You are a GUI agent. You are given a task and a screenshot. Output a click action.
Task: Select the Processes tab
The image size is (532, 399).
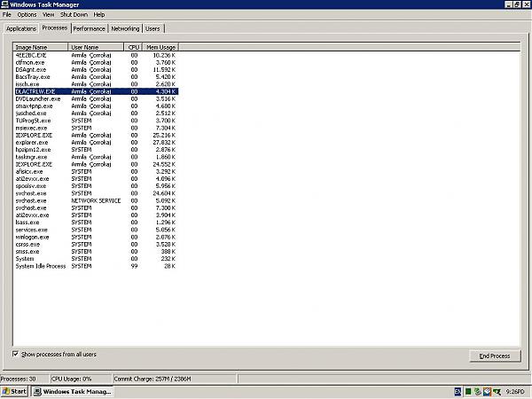pos(55,27)
